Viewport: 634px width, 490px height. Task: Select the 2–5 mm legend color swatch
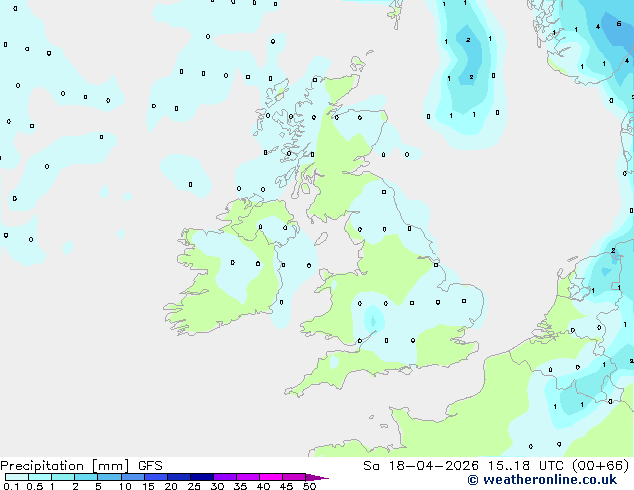[x=86, y=477]
